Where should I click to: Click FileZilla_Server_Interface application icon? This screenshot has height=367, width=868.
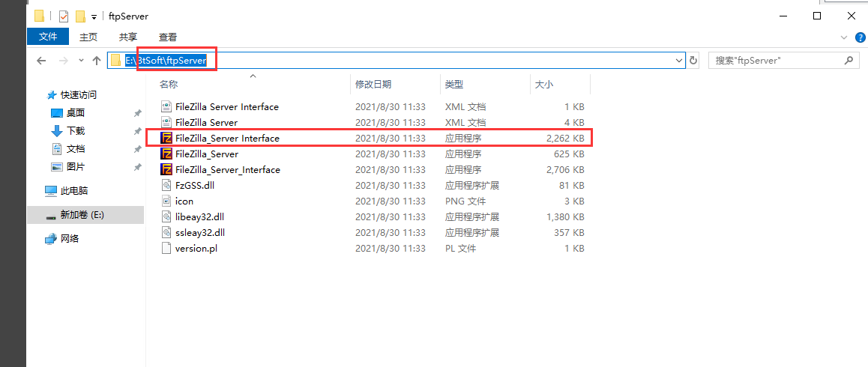click(166, 169)
